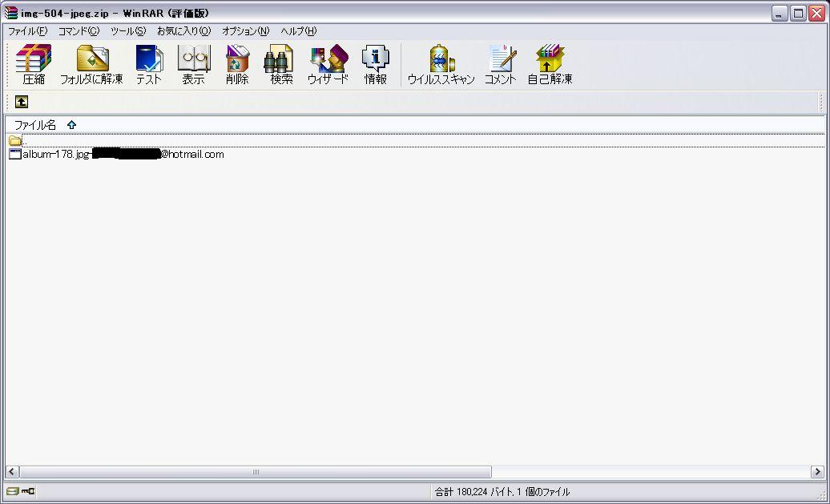Open the ファイル(F) menu
The image size is (830, 504).
pos(27,31)
